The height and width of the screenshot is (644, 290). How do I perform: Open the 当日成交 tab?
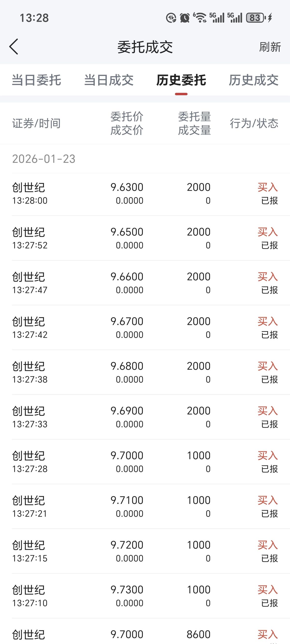point(109,80)
